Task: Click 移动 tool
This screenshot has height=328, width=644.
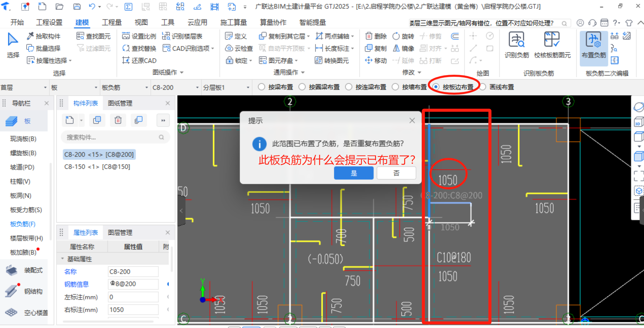Action: [x=376, y=61]
